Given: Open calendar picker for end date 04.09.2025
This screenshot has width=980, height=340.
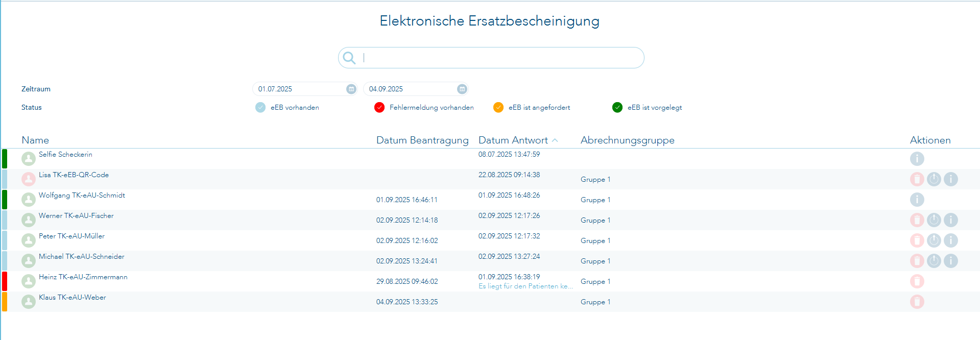Looking at the screenshot, I should (462, 89).
